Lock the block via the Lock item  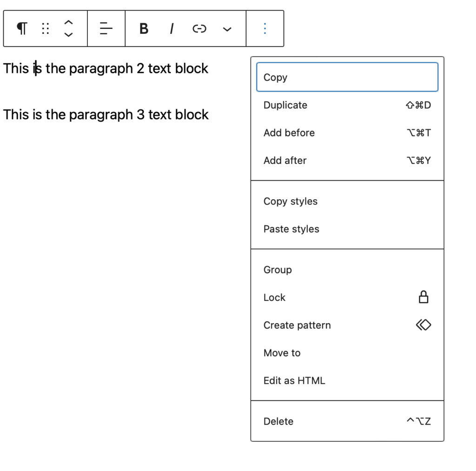(x=347, y=298)
